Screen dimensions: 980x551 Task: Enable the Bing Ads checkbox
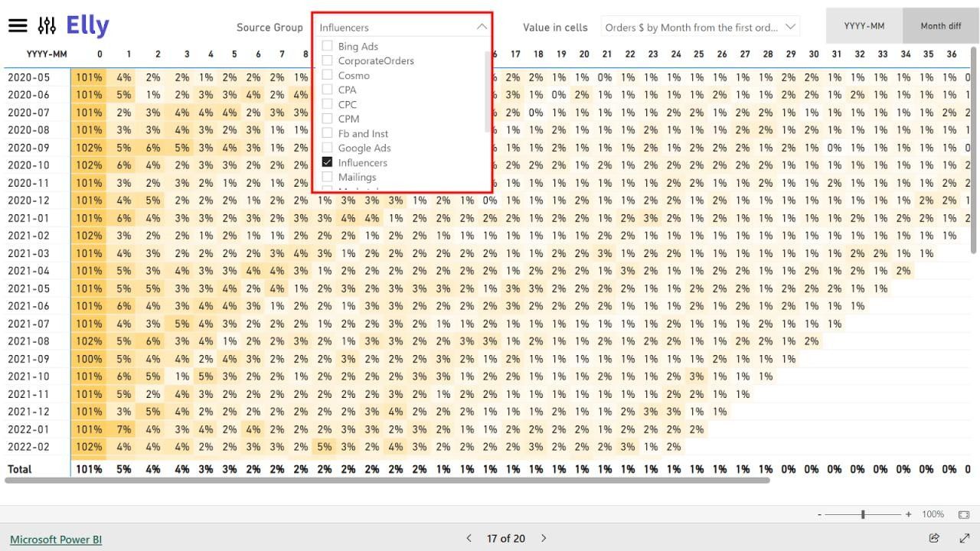tap(327, 46)
